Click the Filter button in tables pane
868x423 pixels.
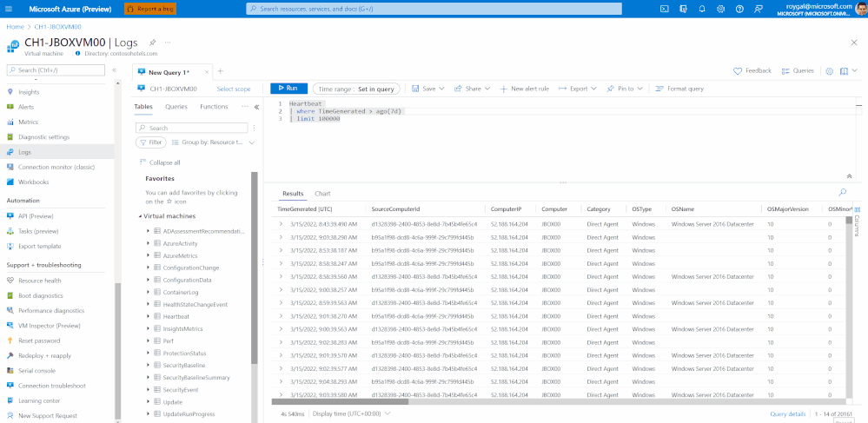pos(150,142)
